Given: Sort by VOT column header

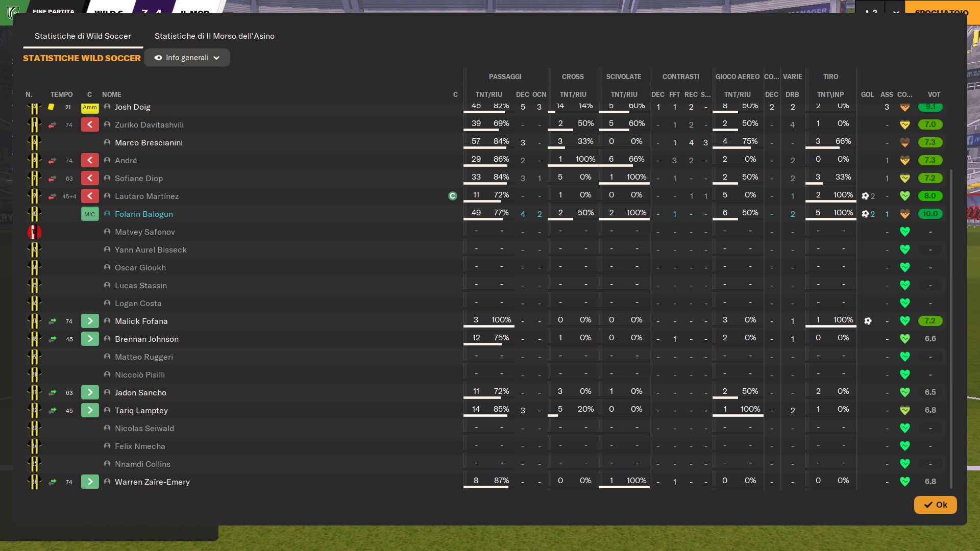Looking at the screenshot, I should tap(934, 94).
